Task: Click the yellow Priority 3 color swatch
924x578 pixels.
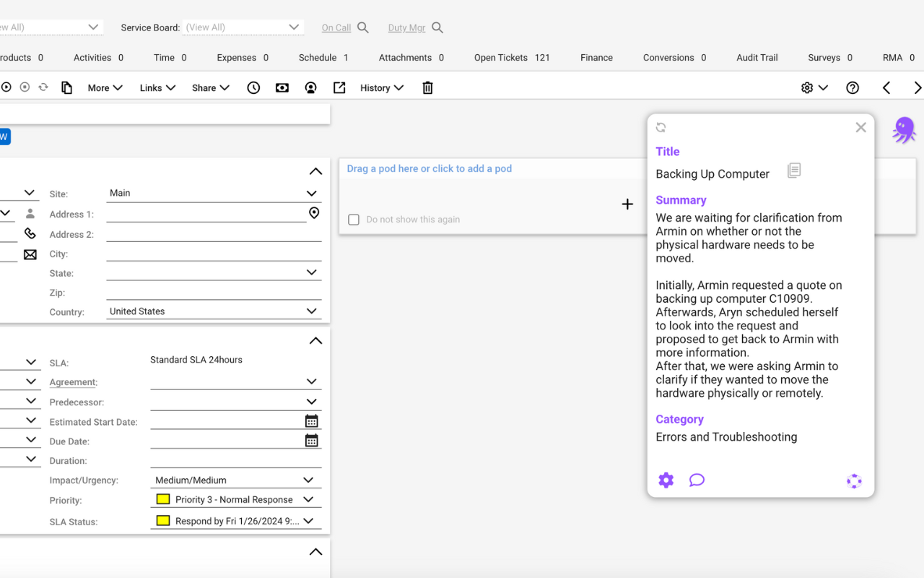Action: click(x=163, y=499)
